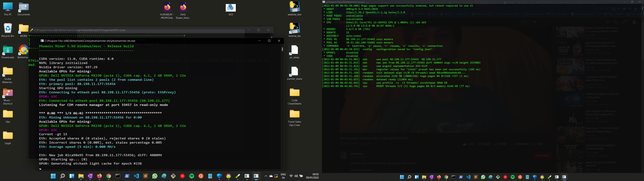The height and width of the screenshot is (181, 644).
Task: Click SAVE under the dimmed YouTube video
Action: point(538,144)
